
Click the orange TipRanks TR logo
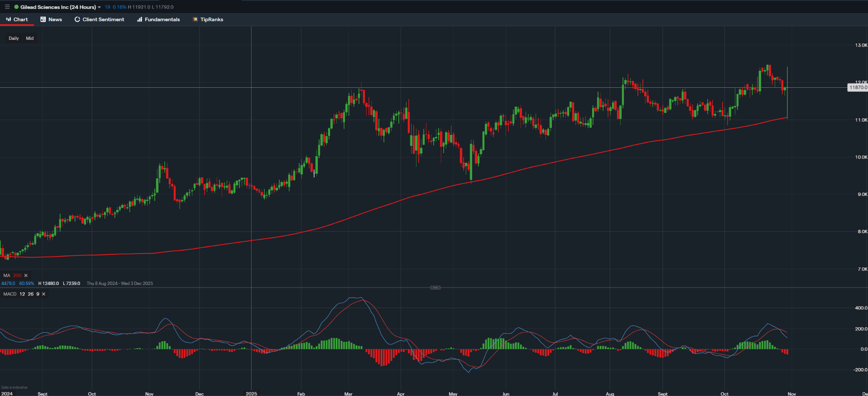coord(195,19)
